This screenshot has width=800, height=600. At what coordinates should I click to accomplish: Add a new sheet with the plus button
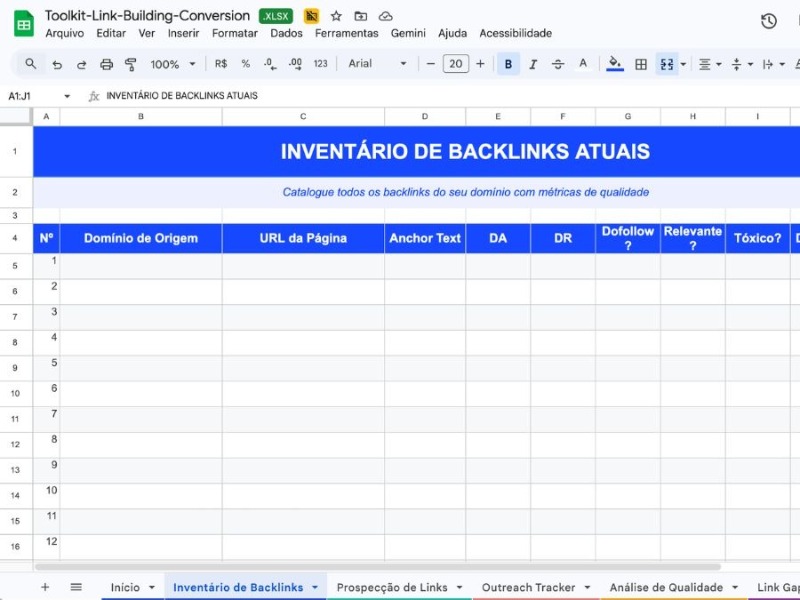click(45, 587)
